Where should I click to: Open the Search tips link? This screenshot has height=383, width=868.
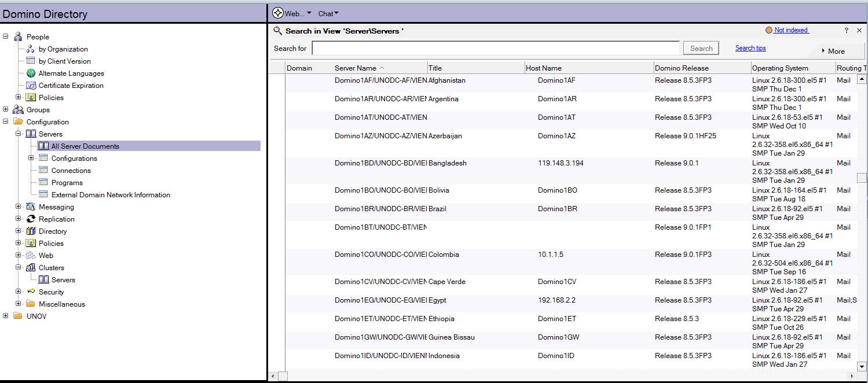[750, 48]
